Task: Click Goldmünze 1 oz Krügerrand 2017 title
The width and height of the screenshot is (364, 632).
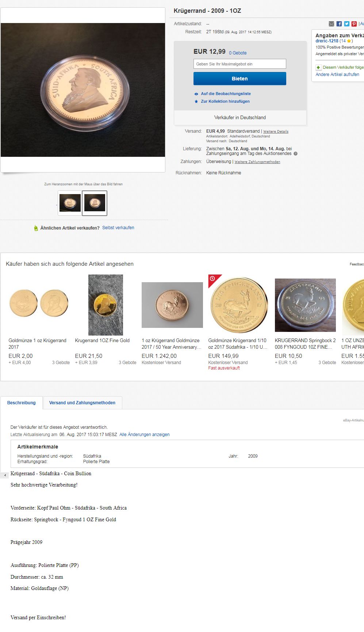Action: 37,344
